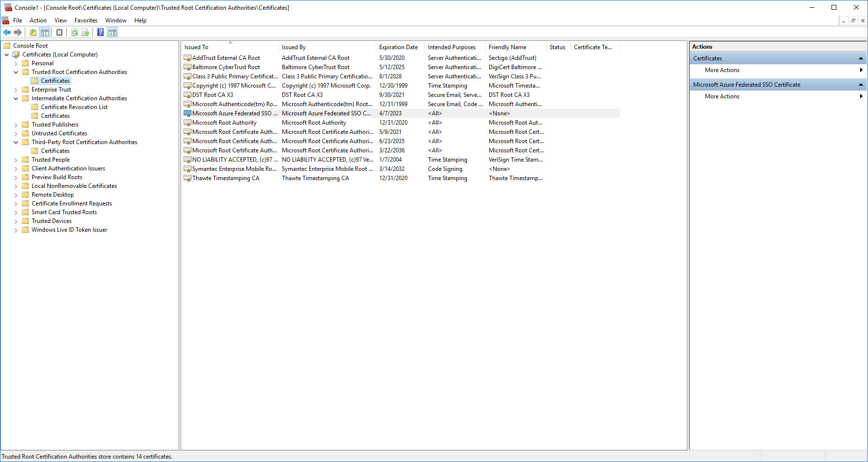
Task: Toggle the Show/Hide Console Tree icon
Action: 45,32
